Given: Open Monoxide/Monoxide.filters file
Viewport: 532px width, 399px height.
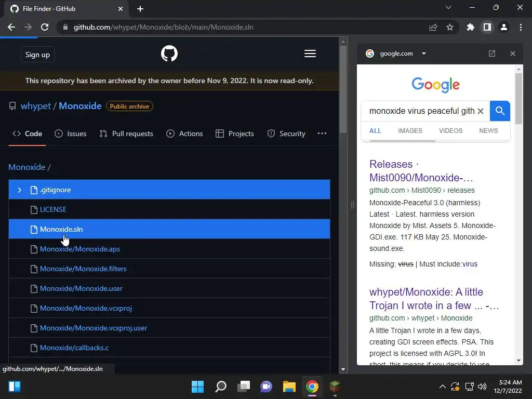Looking at the screenshot, I should point(83,269).
